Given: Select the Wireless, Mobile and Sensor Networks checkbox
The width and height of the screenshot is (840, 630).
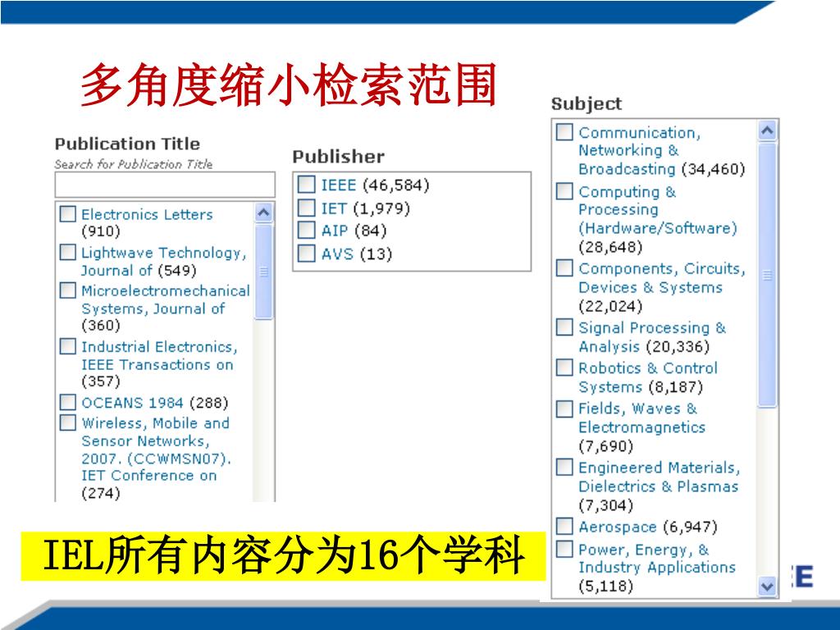Looking at the screenshot, I should (68, 422).
